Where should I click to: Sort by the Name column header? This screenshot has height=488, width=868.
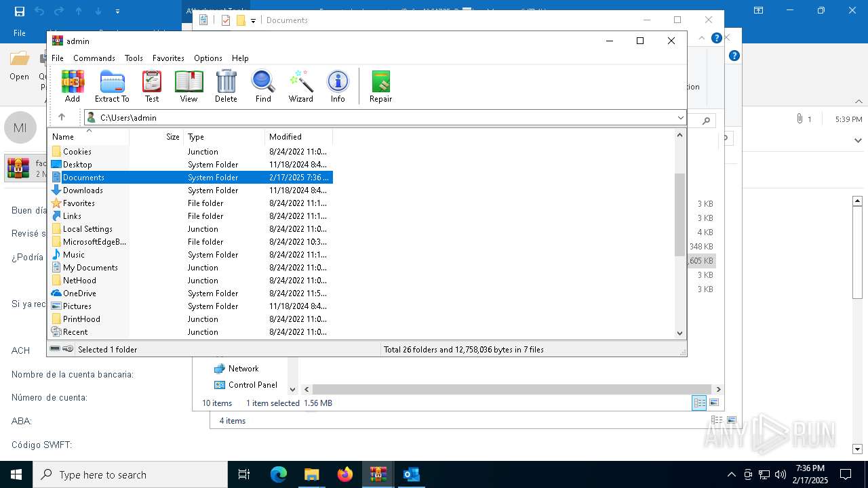[x=88, y=137]
